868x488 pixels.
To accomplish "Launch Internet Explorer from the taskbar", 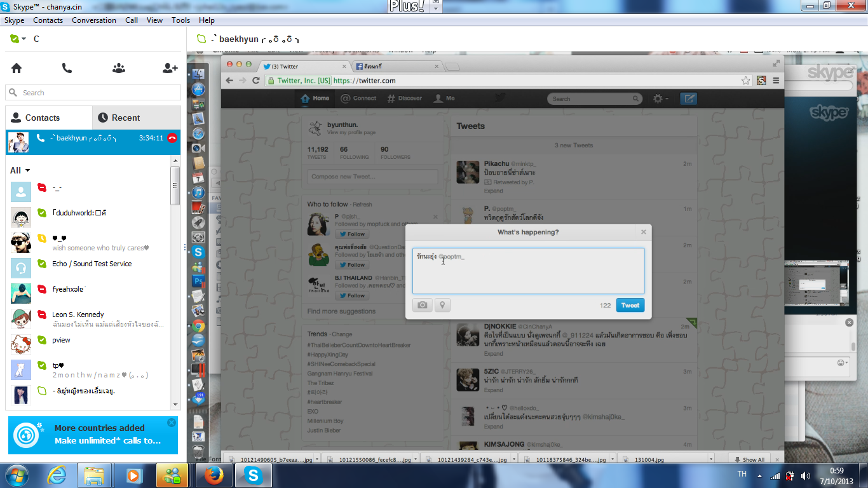I will point(58,475).
